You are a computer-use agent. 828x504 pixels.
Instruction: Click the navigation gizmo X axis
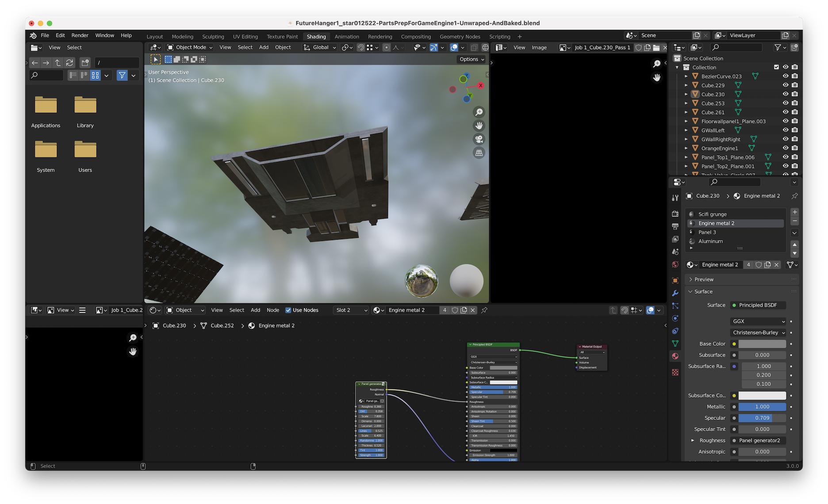pyautogui.click(x=481, y=85)
